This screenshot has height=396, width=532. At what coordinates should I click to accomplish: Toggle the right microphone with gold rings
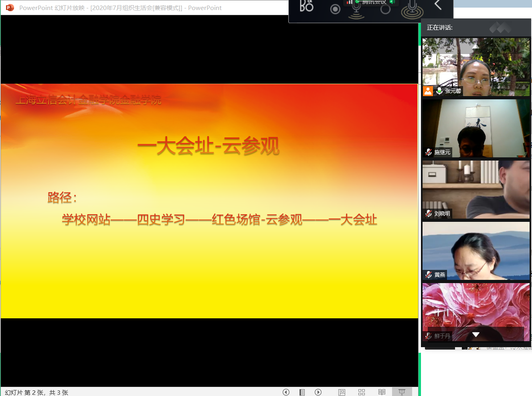(x=412, y=10)
